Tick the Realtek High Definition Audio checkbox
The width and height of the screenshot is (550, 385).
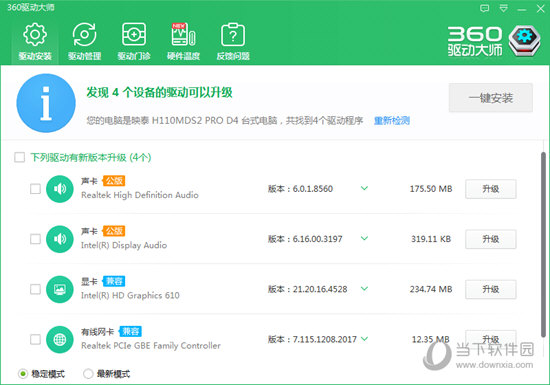click(35, 189)
